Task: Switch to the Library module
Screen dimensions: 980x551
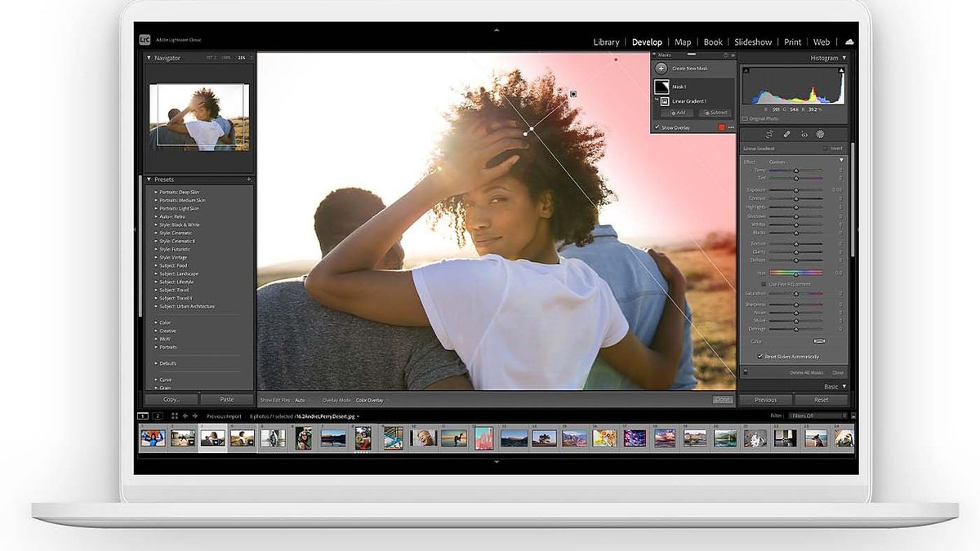Action: 606,42
